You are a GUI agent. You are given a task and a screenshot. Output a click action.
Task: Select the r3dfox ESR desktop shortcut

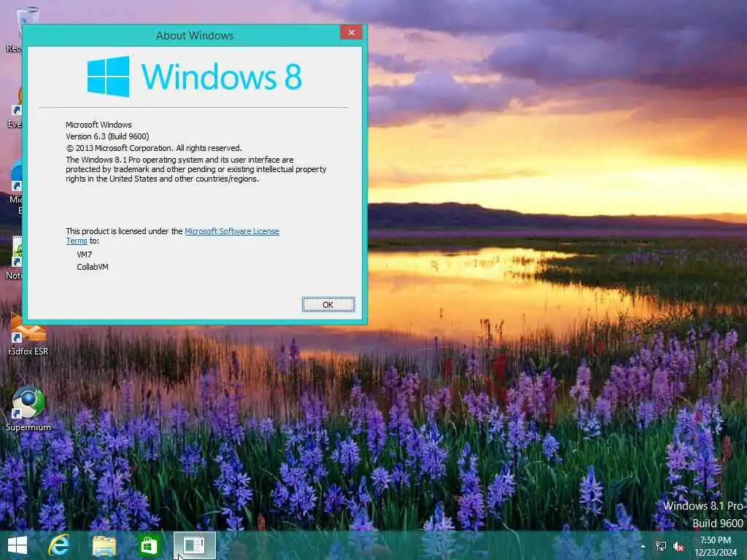tap(28, 334)
